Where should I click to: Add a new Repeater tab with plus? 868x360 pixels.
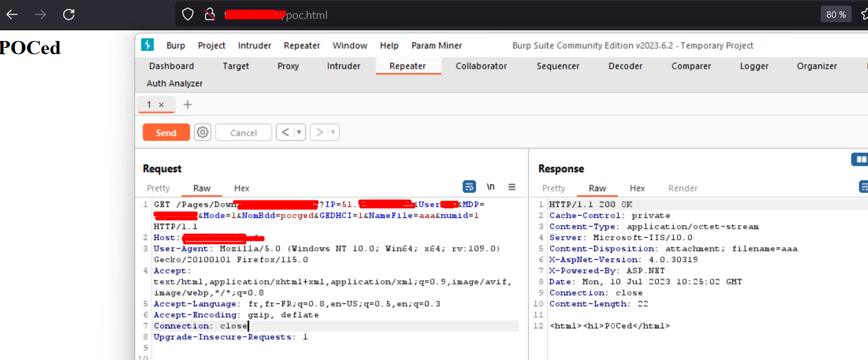pyautogui.click(x=187, y=105)
